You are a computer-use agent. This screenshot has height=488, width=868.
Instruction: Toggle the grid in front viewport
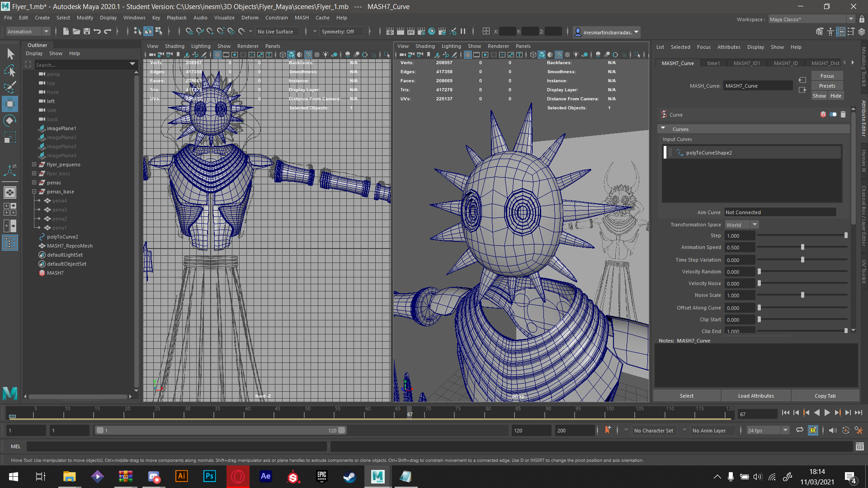pos(217,55)
